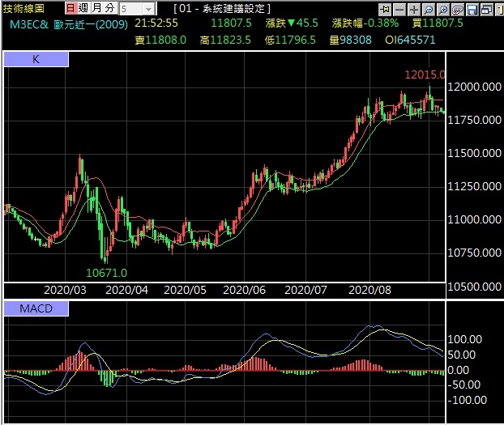The image size is (504, 425).
Task: Click the 10671.0 low price marker
Action: (106, 273)
